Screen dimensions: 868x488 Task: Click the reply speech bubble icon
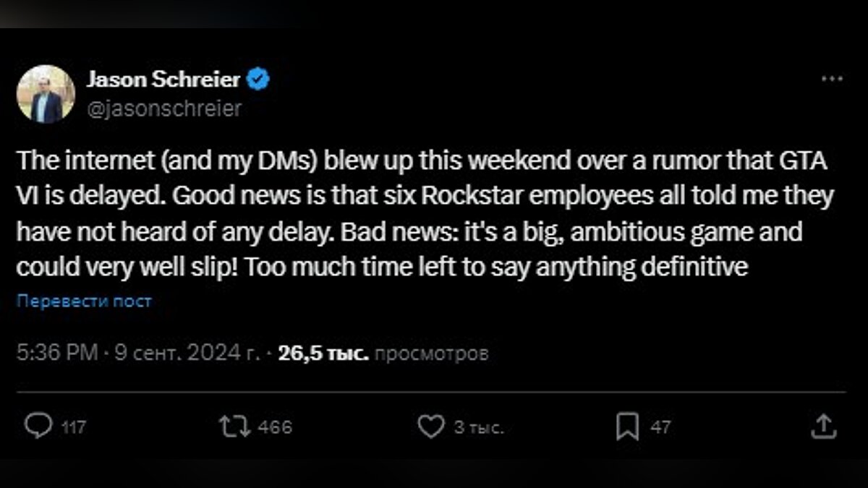tap(36, 427)
